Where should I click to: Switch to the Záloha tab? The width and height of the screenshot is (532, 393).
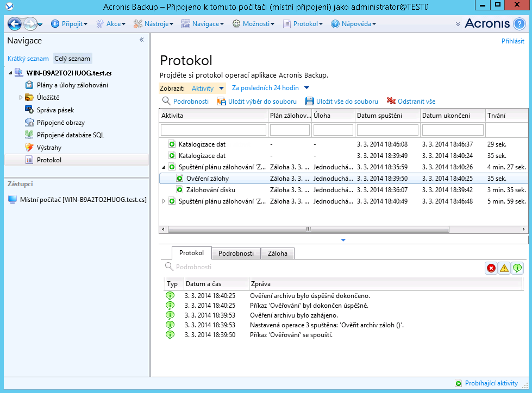click(278, 253)
